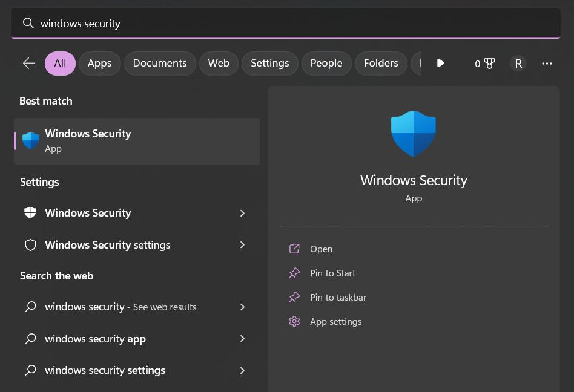Open the Windows Security system setting result
574x392 pixels.
click(137, 213)
